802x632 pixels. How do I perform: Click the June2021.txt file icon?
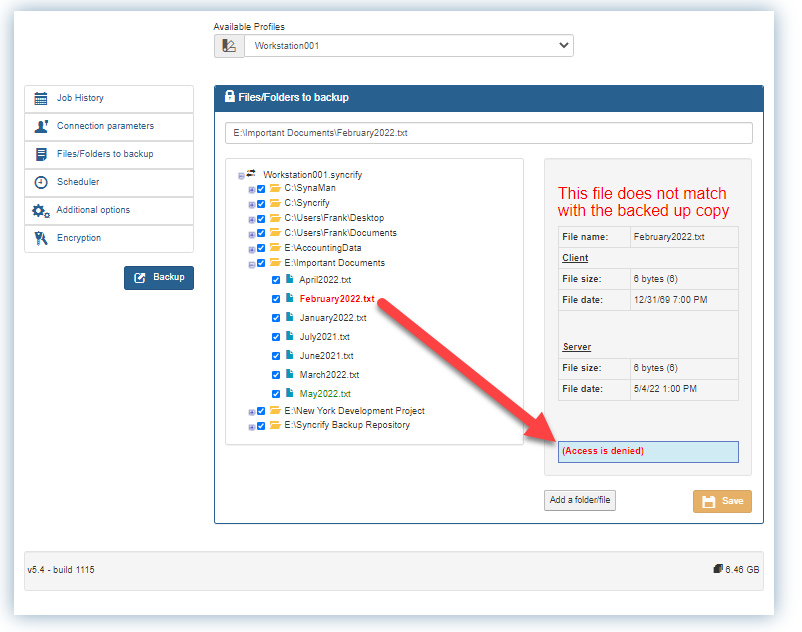[x=289, y=355]
